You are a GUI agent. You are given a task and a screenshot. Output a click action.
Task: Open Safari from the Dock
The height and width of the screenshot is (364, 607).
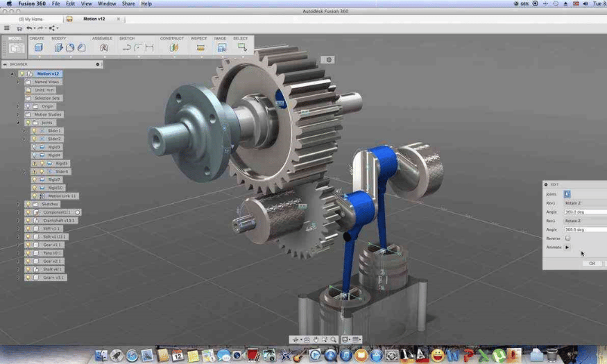(132, 355)
